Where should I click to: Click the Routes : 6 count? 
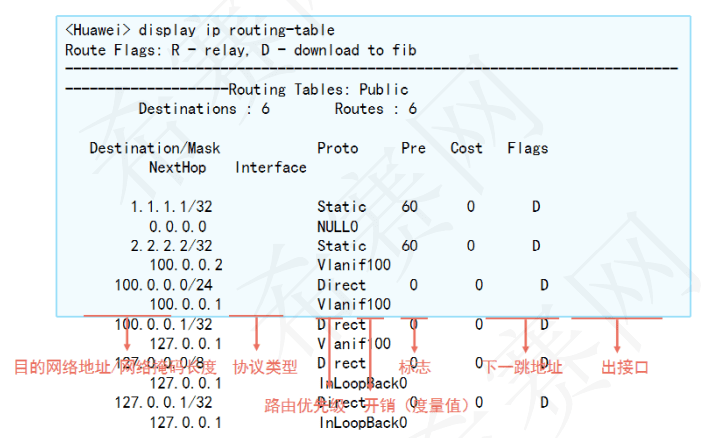point(375,108)
